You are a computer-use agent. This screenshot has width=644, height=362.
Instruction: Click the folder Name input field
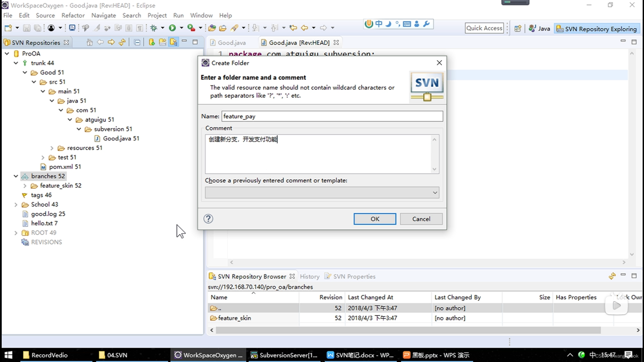tap(332, 116)
